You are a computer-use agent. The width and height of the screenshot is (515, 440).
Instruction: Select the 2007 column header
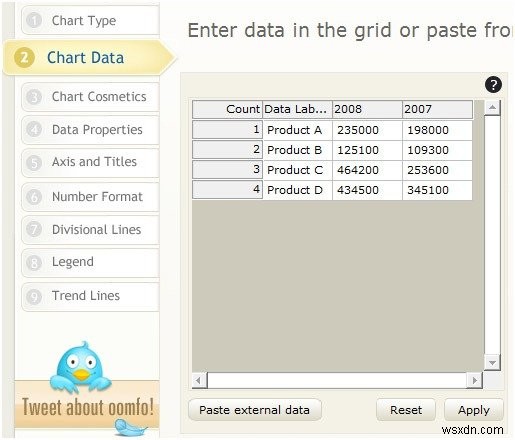click(437, 109)
